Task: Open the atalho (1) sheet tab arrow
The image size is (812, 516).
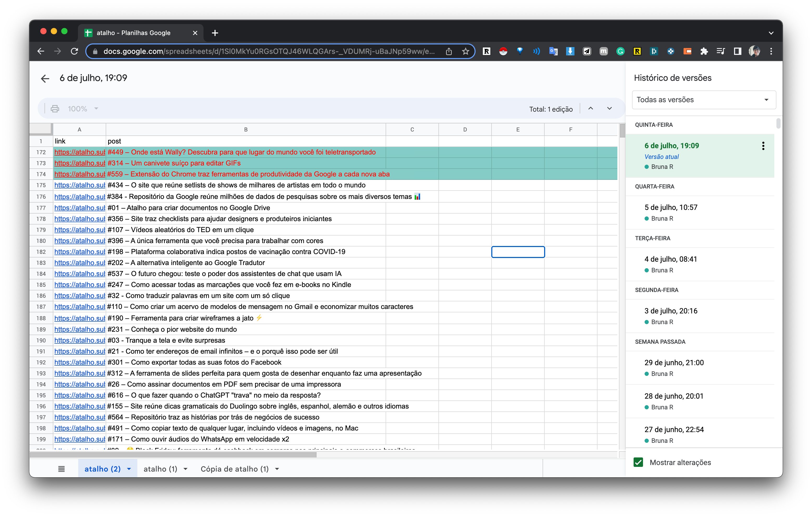Action: tap(185, 469)
